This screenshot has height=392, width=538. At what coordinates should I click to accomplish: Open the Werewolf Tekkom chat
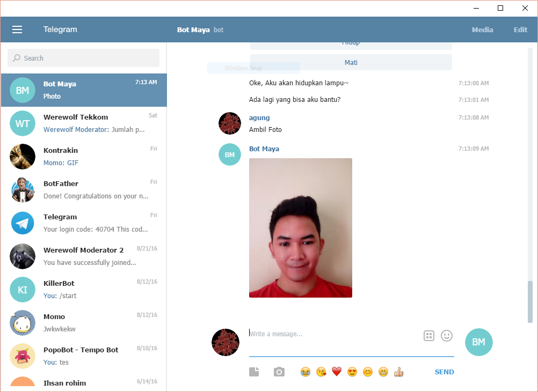pos(84,123)
